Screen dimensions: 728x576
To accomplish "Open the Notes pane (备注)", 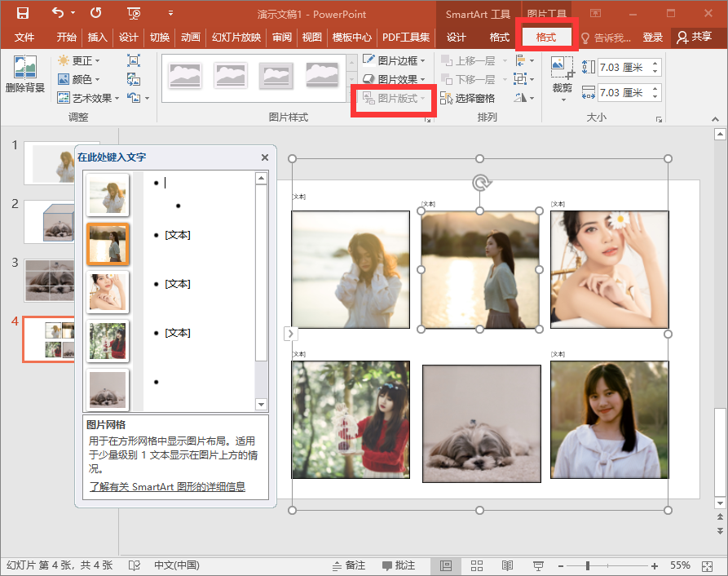I will 349,565.
